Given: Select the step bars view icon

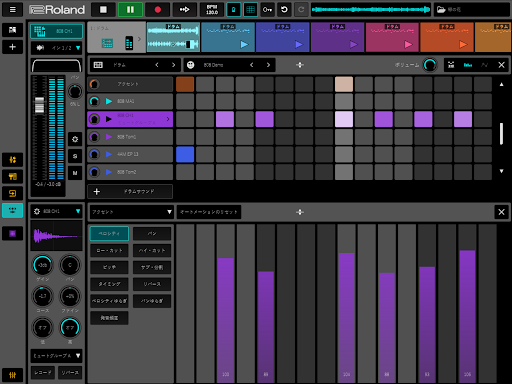Looking at the screenshot, I should coord(468,65).
